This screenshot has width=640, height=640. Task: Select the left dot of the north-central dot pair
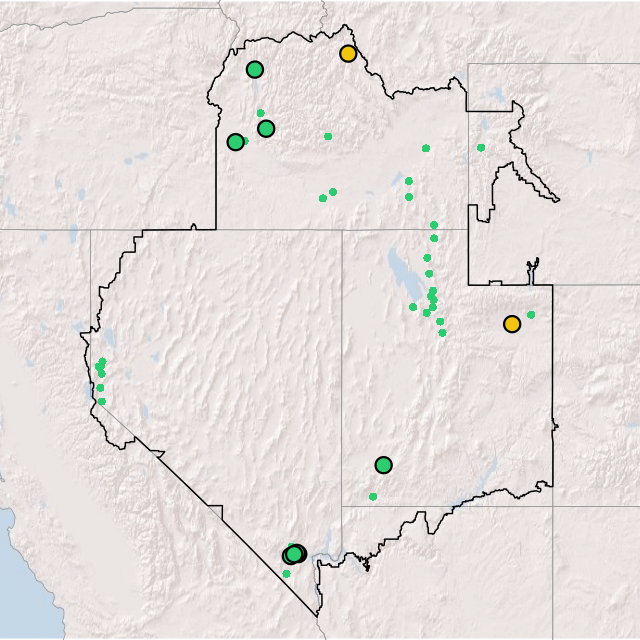click(322, 198)
